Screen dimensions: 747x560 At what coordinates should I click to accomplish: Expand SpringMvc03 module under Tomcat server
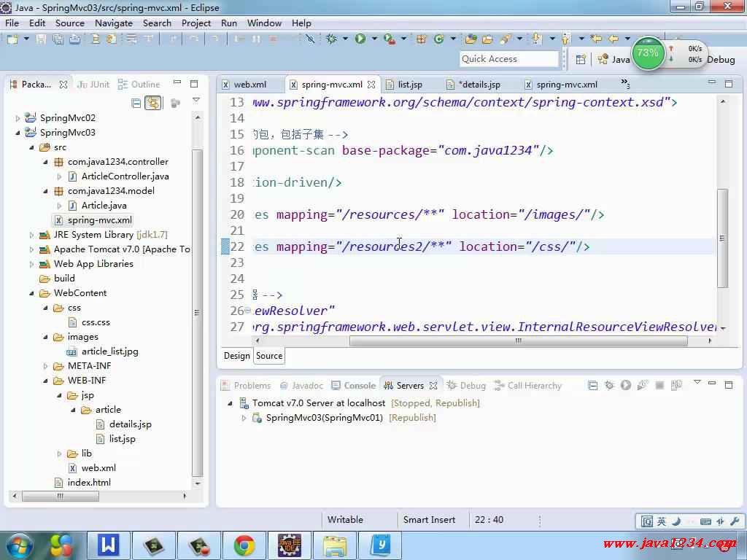[244, 418]
